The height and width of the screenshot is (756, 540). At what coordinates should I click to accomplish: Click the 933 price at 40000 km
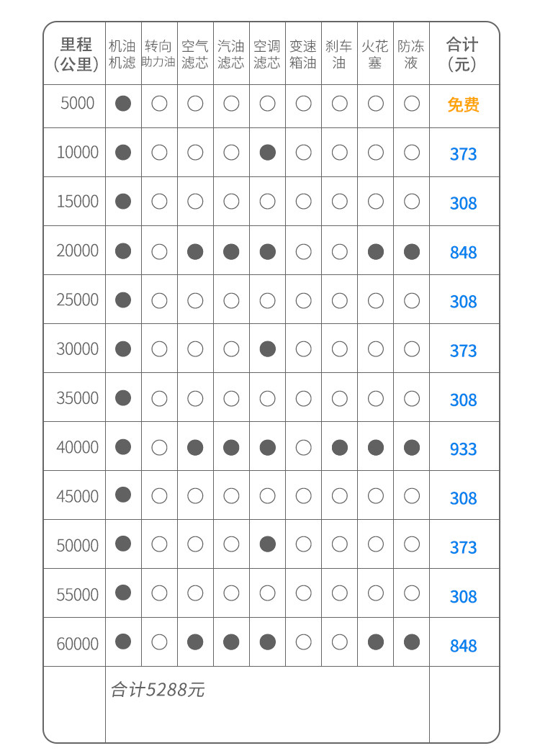463,449
